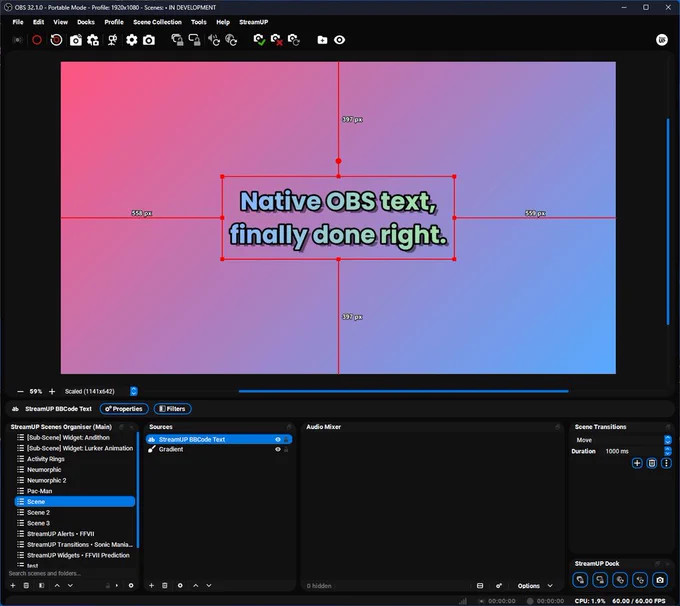Click the camera icon with refresh arrow
This screenshot has height=606, width=680.
coord(294,40)
